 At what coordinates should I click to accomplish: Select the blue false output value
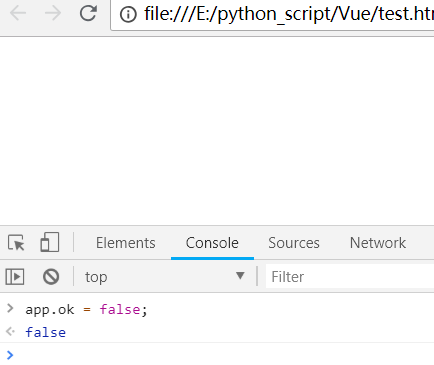click(x=46, y=332)
